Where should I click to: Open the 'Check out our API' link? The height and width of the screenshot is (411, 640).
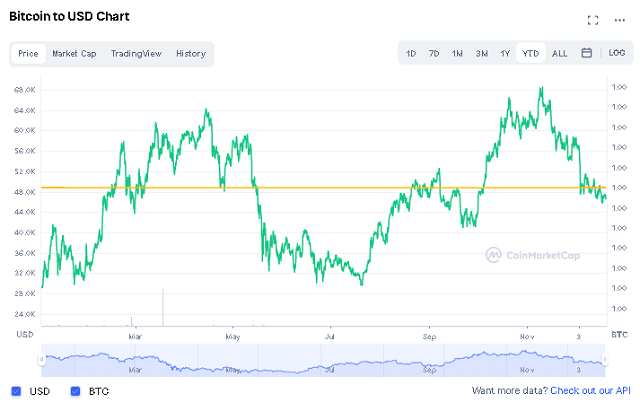click(x=591, y=391)
